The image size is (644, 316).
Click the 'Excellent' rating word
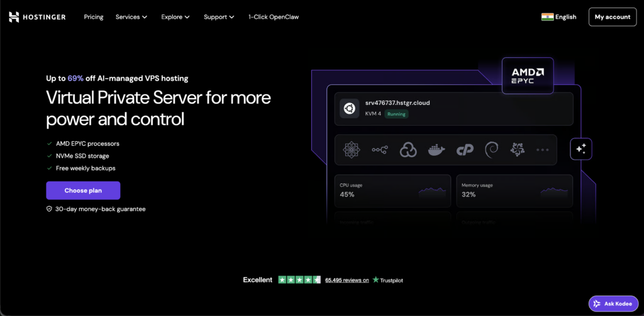[x=257, y=280]
